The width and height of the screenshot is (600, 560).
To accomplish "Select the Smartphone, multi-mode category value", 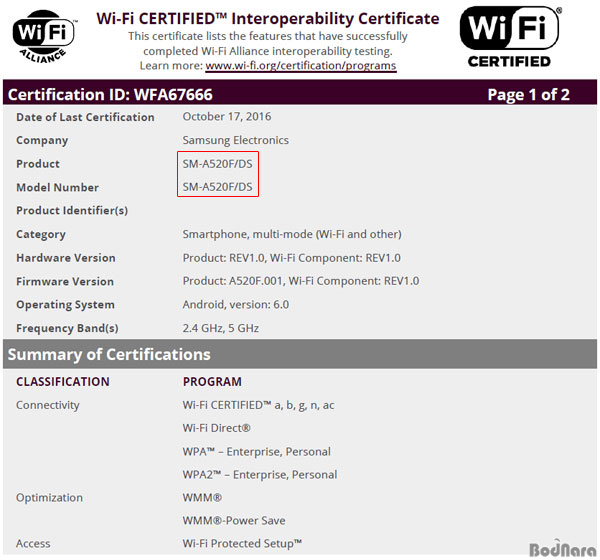I will [x=292, y=234].
